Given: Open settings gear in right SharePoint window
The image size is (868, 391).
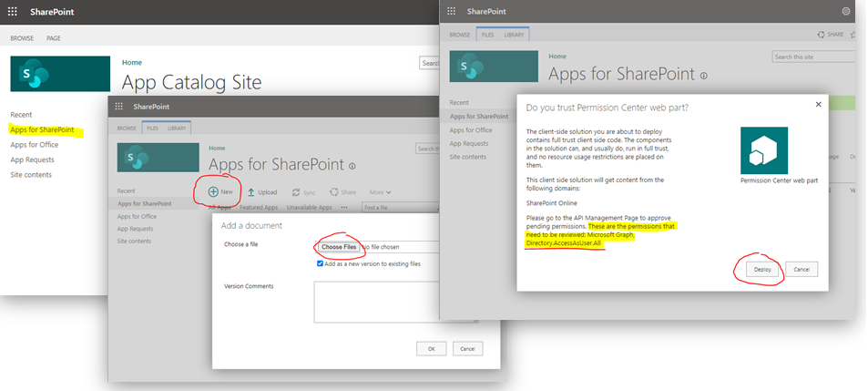Looking at the screenshot, I should (x=845, y=11).
